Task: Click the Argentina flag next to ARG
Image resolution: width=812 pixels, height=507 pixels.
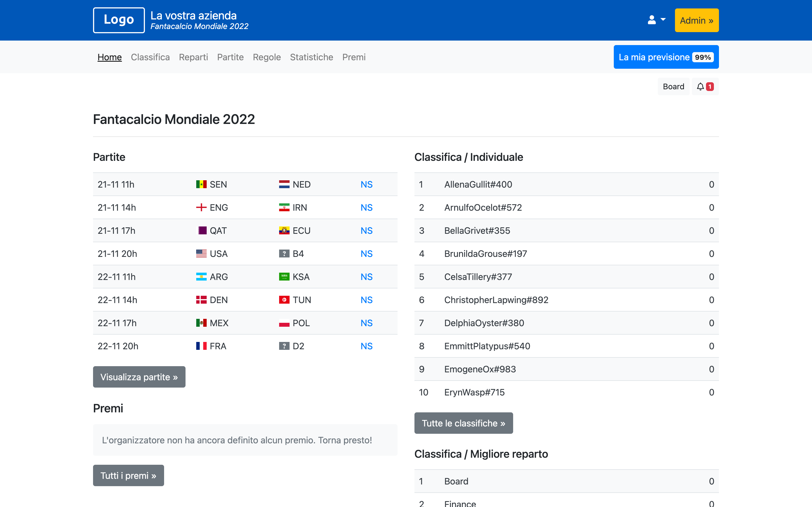Action: (x=201, y=277)
